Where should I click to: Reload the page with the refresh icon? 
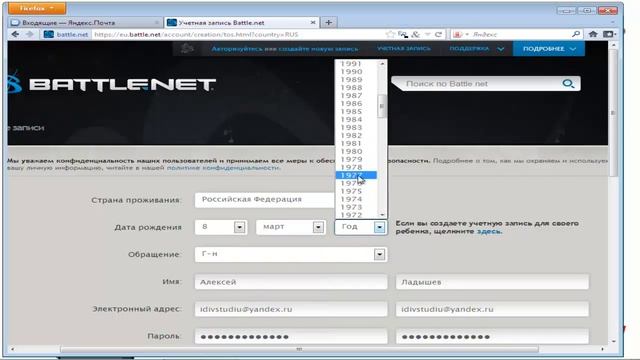(x=438, y=34)
